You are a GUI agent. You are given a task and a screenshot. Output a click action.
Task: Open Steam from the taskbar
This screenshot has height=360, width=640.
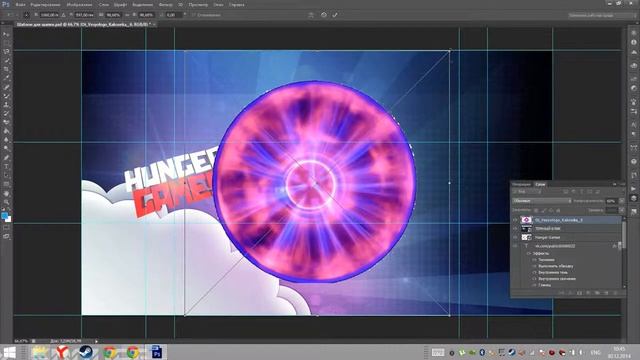pyautogui.click(x=85, y=352)
